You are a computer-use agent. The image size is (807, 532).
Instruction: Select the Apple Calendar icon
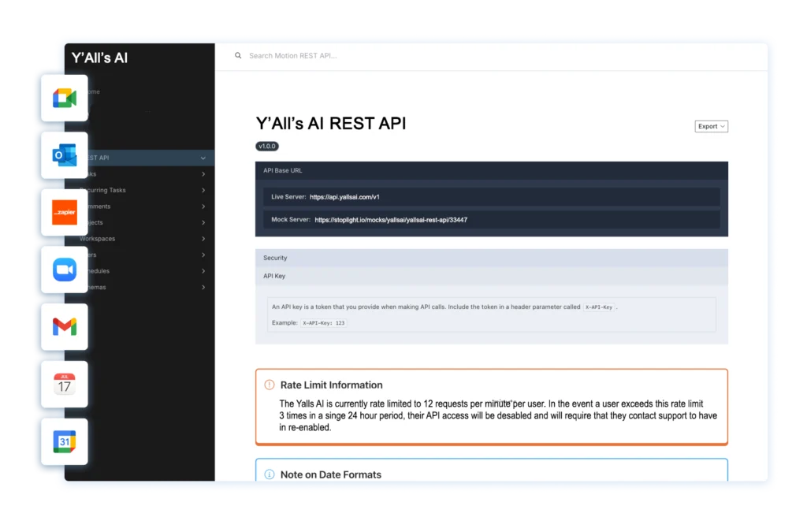pos(64,384)
